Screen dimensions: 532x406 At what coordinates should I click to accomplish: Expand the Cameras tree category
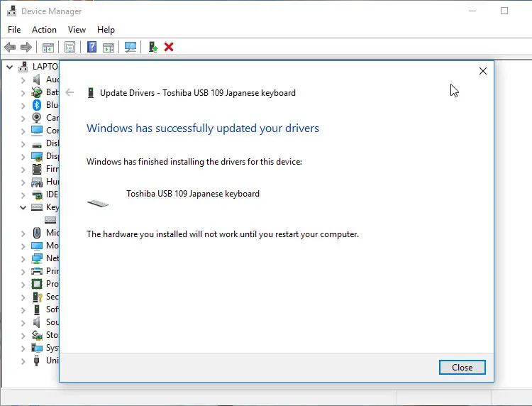click(x=23, y=119)
